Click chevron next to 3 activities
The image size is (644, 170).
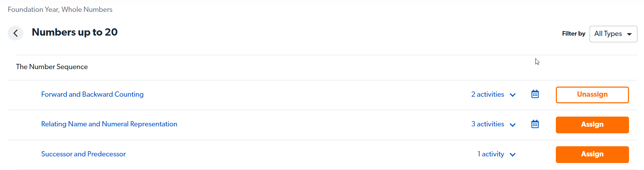click(513, 125)
